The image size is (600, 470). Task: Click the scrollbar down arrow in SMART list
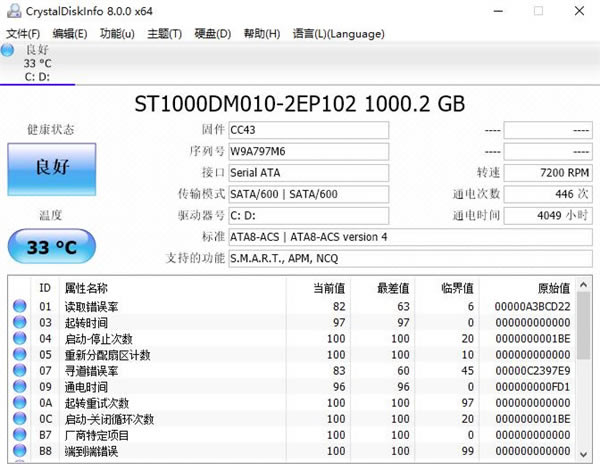pyautogui.click(x=583, y=455)
